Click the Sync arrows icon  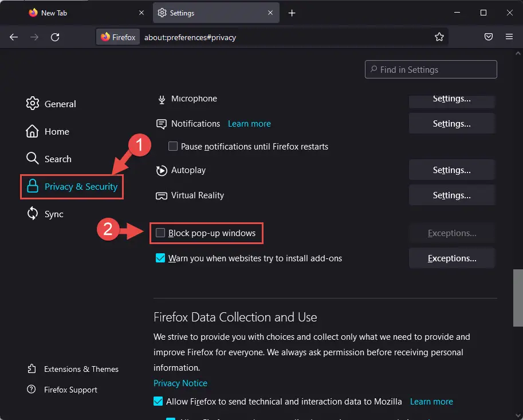point(32,214)
